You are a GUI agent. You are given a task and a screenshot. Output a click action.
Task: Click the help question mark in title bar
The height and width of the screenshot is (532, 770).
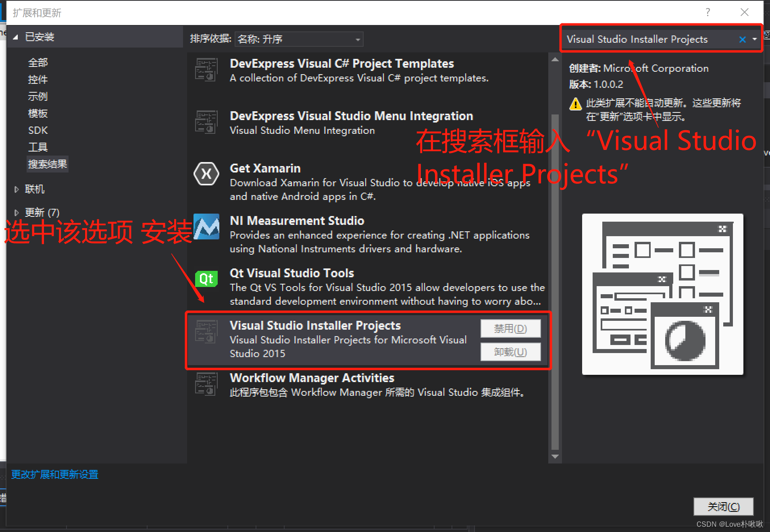tap(708, 12)
